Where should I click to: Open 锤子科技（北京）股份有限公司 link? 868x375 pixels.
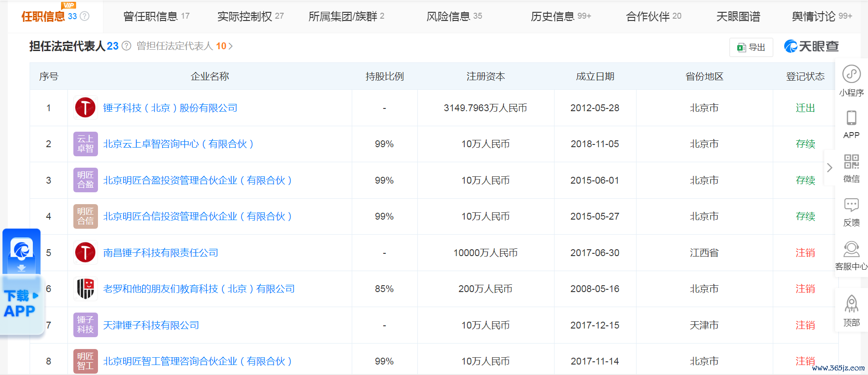(x=170, y=108)
